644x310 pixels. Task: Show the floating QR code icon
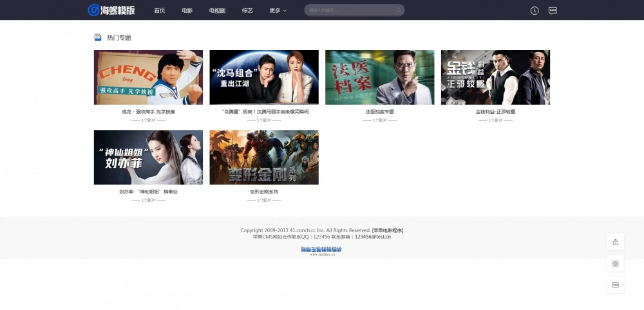pyautogui.click(x=615, y=264)
